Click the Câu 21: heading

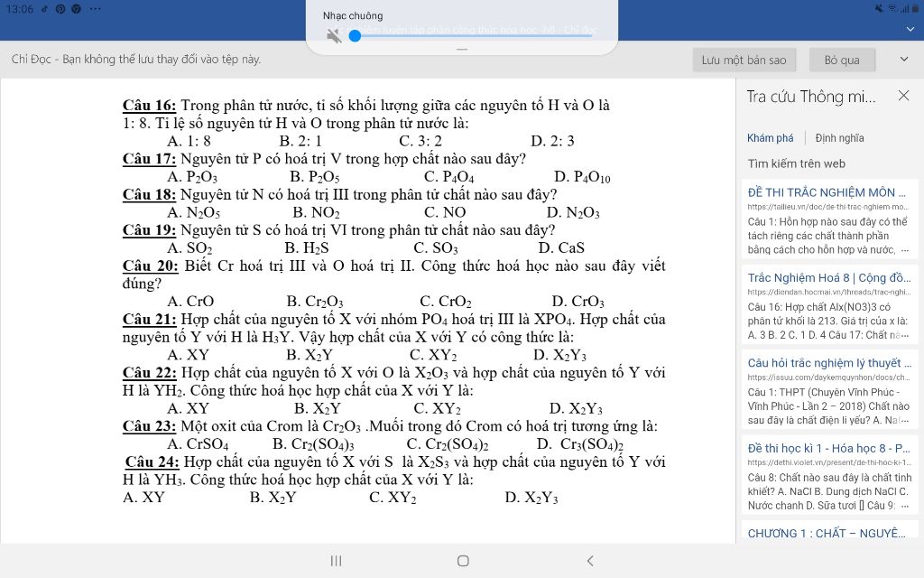click(149, 319)
